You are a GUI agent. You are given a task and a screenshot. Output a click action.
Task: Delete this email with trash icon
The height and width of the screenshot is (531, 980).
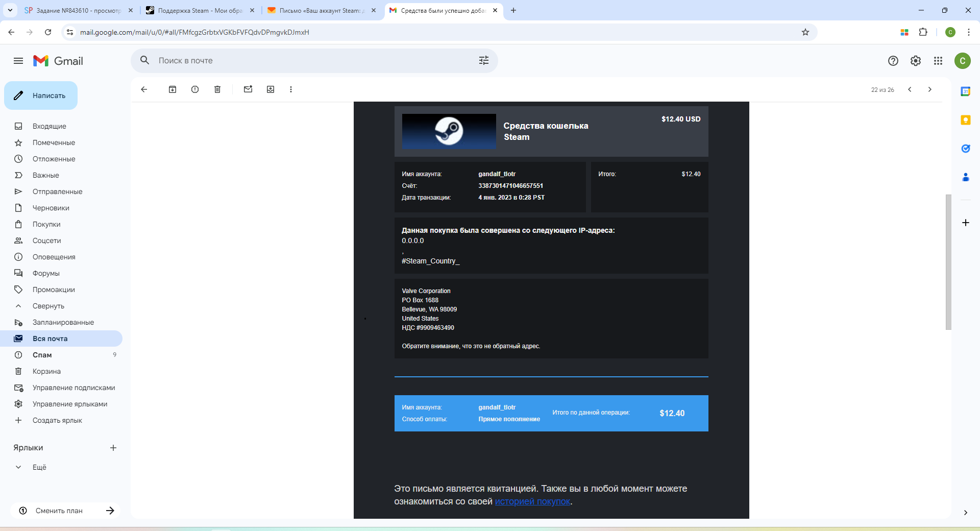pyautogui.click(x=217, y=89)
